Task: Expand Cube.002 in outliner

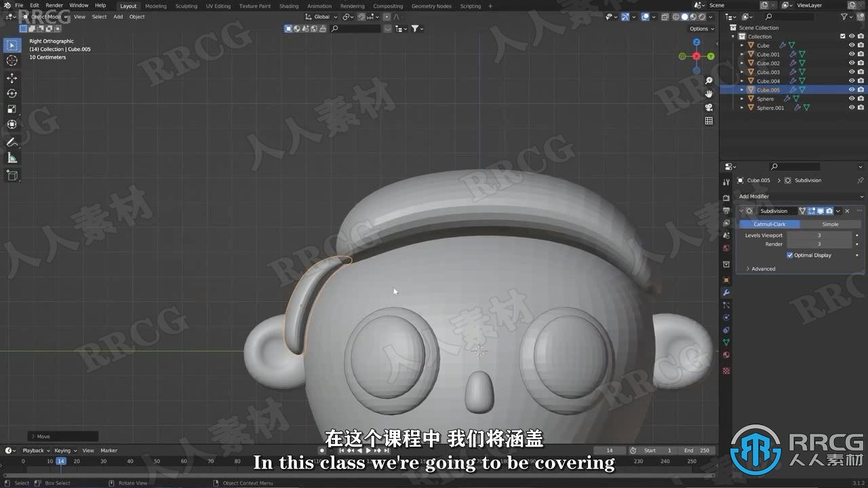Action: tap(743, 63)
